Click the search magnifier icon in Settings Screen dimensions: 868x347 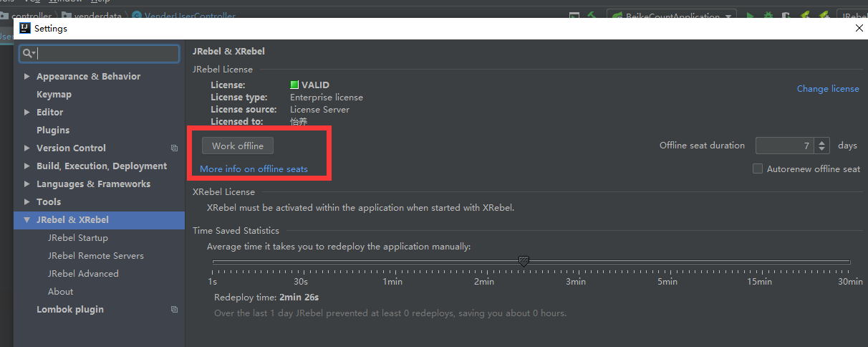[27, 54]
